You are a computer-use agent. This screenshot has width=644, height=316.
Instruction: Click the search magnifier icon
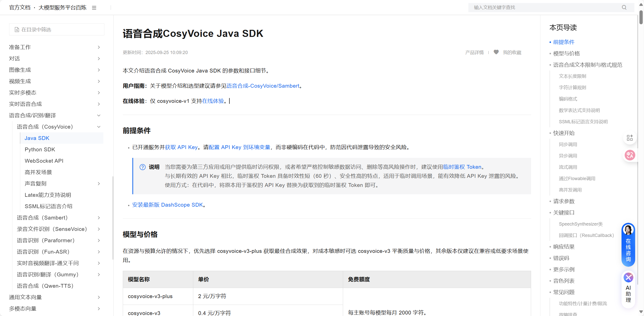624,7
